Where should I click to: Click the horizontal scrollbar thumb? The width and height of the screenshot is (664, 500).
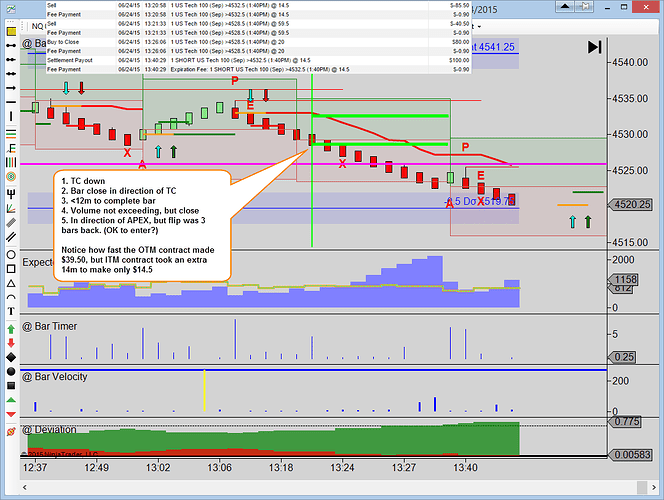pyautogui.click(x=642, y=487)
